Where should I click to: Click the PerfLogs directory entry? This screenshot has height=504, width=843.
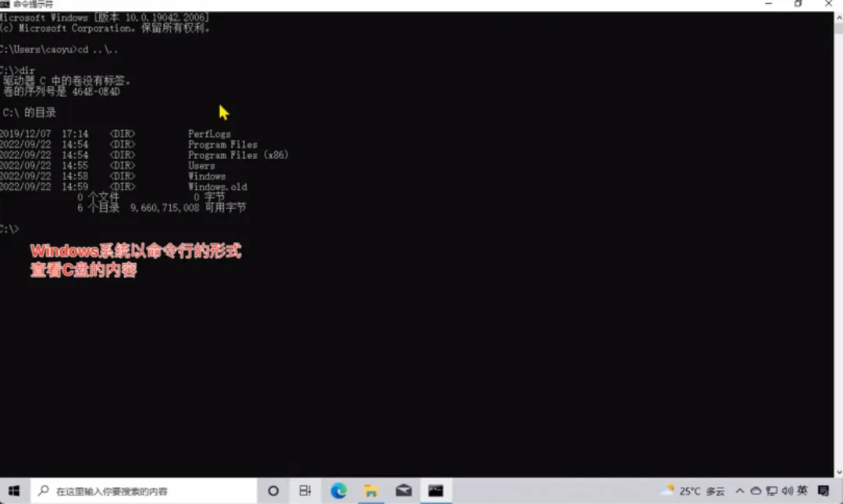(x=209, y=133)
